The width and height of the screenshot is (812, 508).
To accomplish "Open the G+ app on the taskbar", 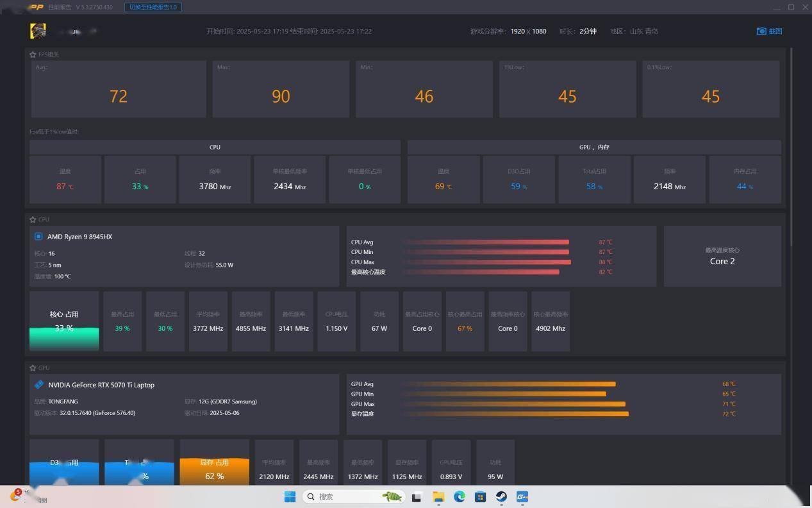I will pyautogui.click(x=522, y=496).
